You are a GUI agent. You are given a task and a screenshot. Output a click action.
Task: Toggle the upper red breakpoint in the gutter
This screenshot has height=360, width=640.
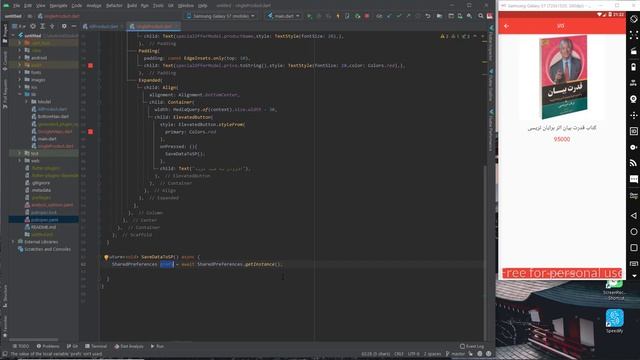click(90, 65)
